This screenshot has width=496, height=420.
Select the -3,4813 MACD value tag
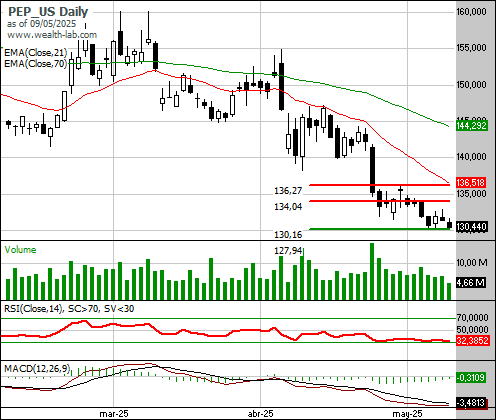pyautogui.click(x=471, y=403)
